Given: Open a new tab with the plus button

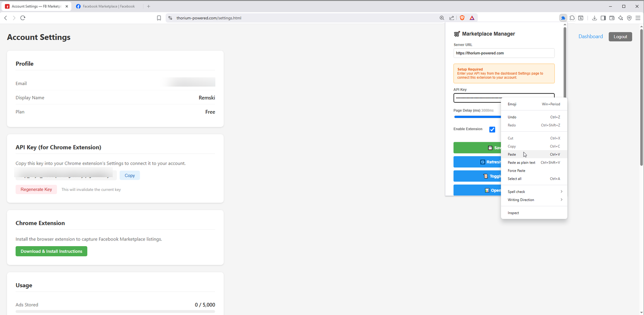Looking at the screenshot, I should click(149, 6).
